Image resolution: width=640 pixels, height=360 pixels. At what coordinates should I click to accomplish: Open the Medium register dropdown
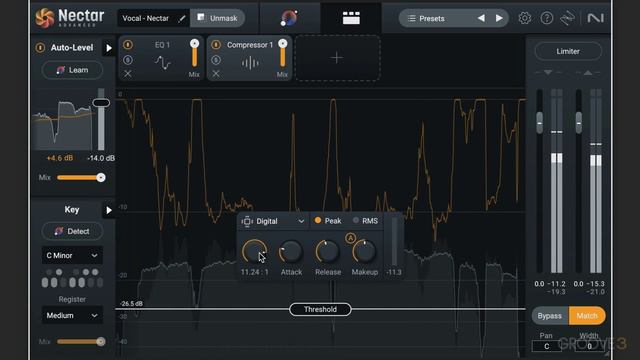click(x=72, y=316)
